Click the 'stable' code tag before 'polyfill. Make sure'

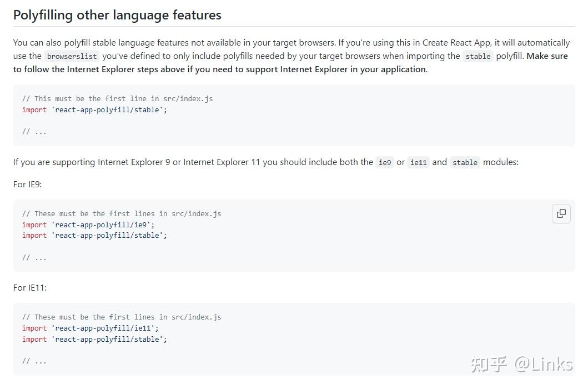(478, 56)
